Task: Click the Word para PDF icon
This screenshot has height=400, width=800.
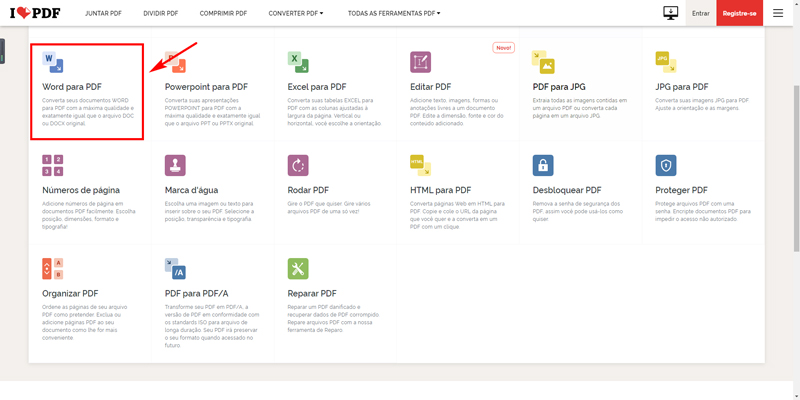Action: click(x=53, y=63)
